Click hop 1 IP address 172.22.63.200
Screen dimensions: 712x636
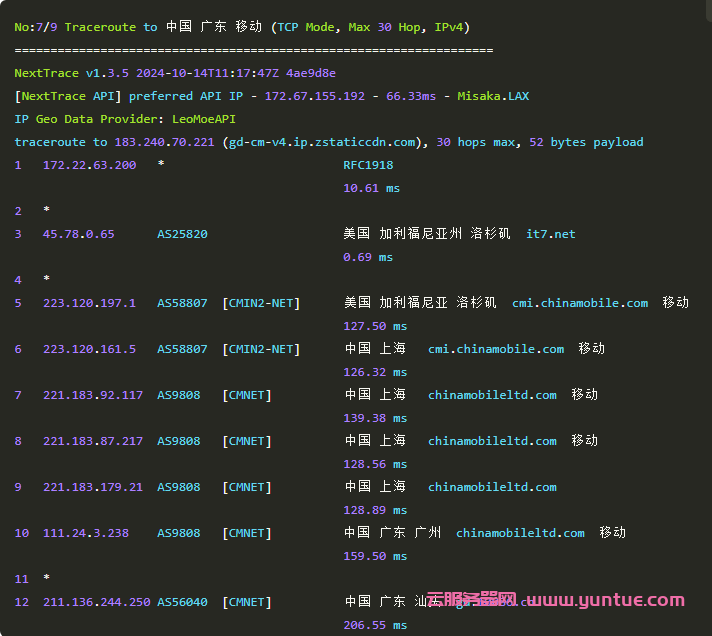coord(89,165)
